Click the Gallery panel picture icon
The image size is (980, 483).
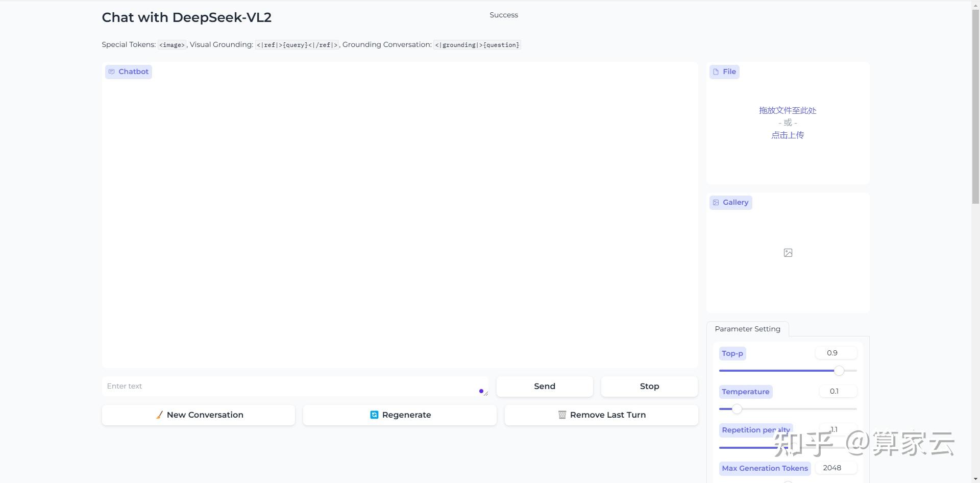coord(716,202)
